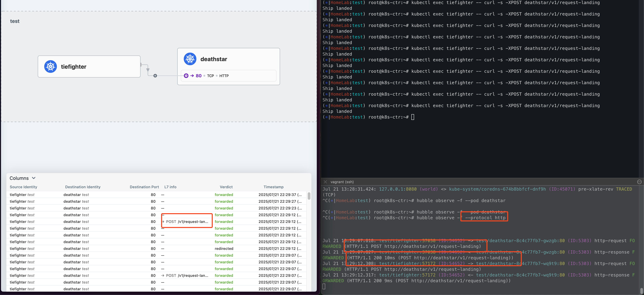Open the terminal pane options ellipsis icon
Image resolution: width=644 pixels, height=295 pixels.
pos(639,182)
